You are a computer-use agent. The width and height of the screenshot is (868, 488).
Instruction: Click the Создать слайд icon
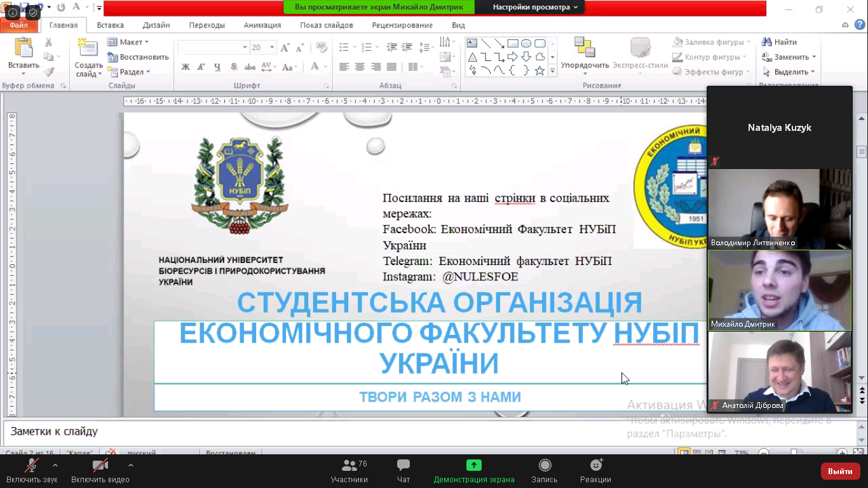pos(88,48)
